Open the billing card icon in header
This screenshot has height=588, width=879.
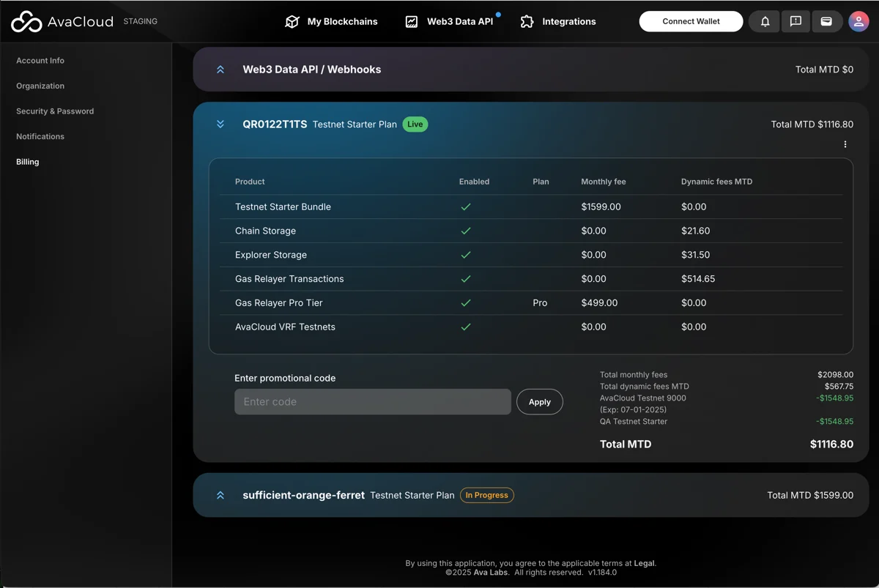point(826,21)
